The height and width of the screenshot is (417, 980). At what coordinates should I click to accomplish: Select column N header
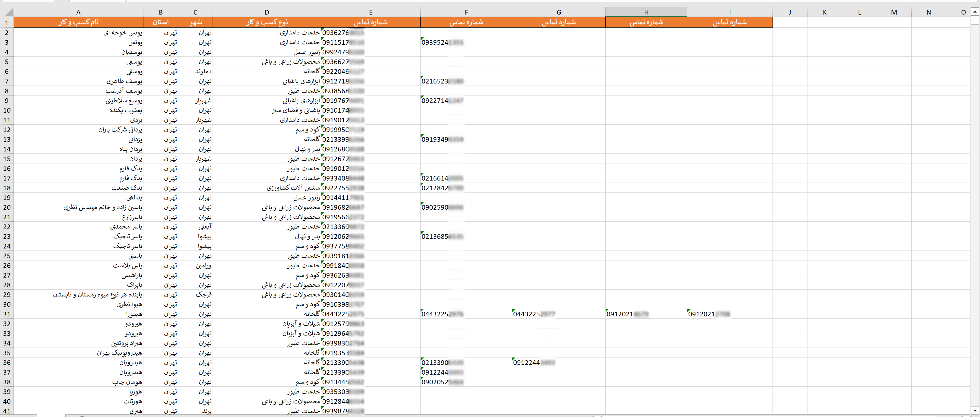tap(929, 12)
